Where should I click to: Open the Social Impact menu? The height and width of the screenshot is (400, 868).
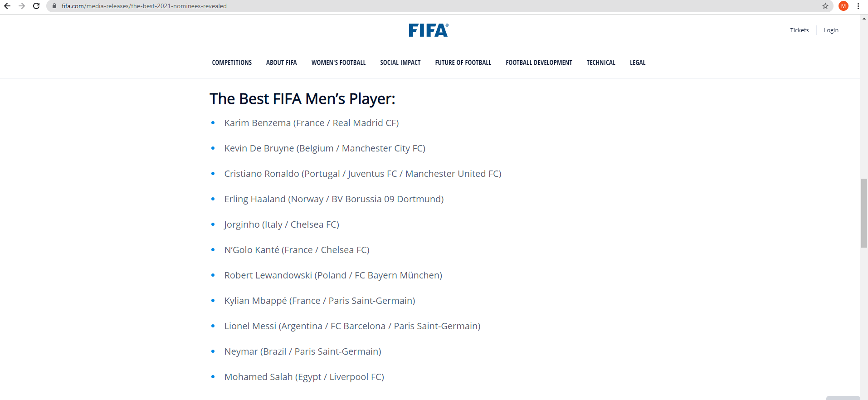[400, 63]
